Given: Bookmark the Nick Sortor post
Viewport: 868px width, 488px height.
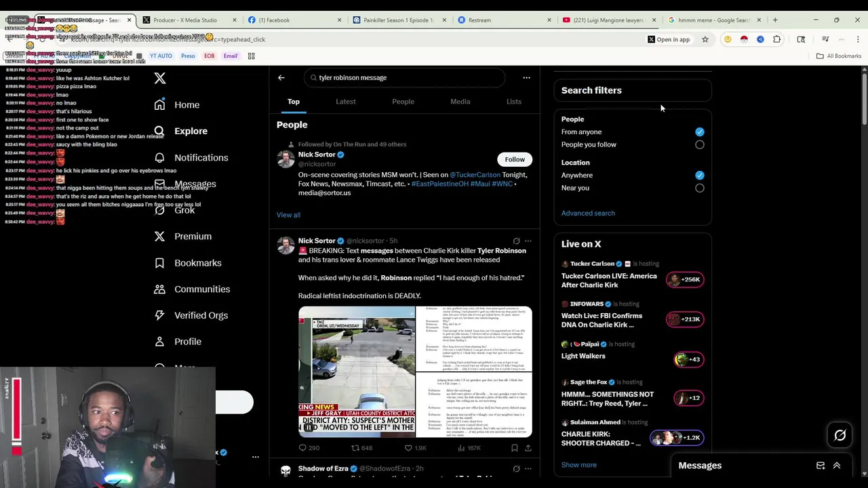Looking at the screenshot, I should point(514,448).
